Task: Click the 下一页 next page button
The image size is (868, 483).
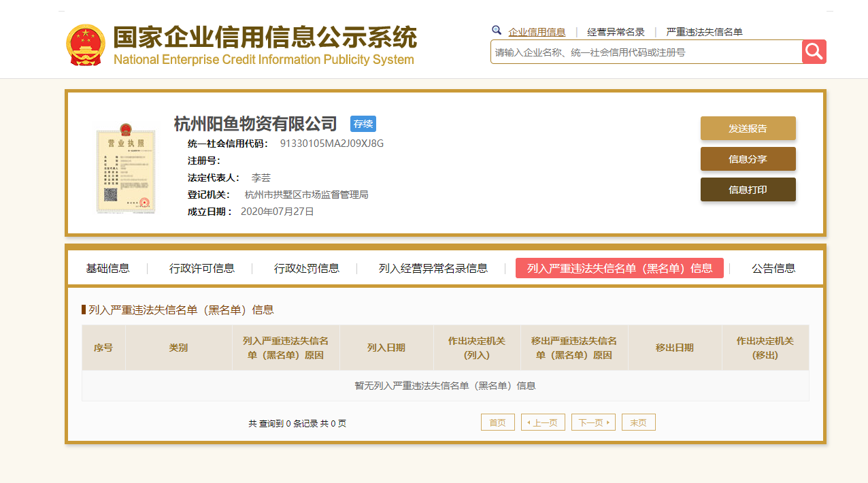Action: coord(593,422)
